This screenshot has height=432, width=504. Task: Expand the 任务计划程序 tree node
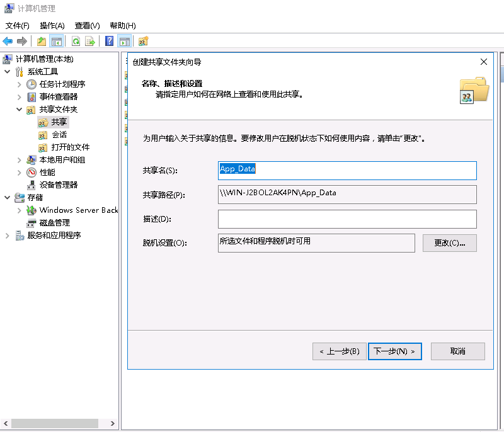point(19,84)
